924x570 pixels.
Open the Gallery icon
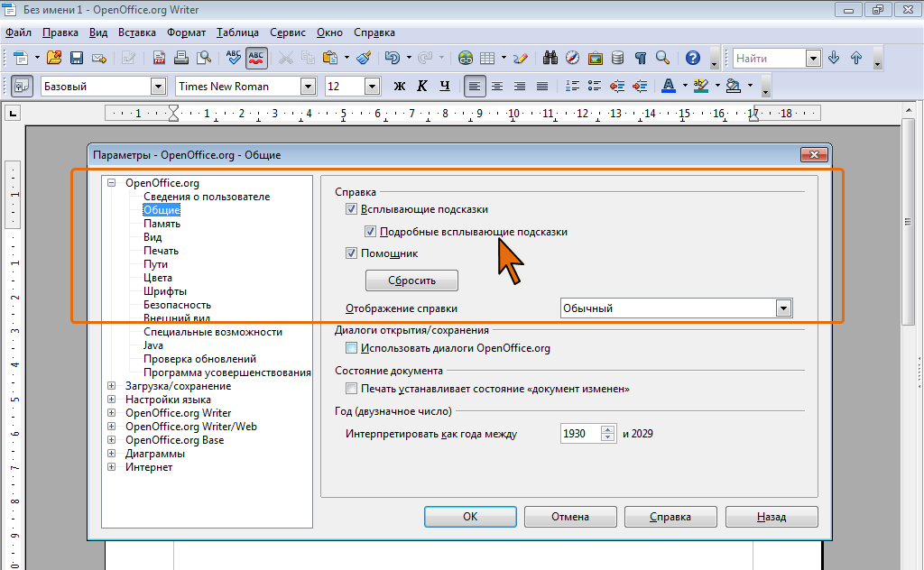click(596, 58)
